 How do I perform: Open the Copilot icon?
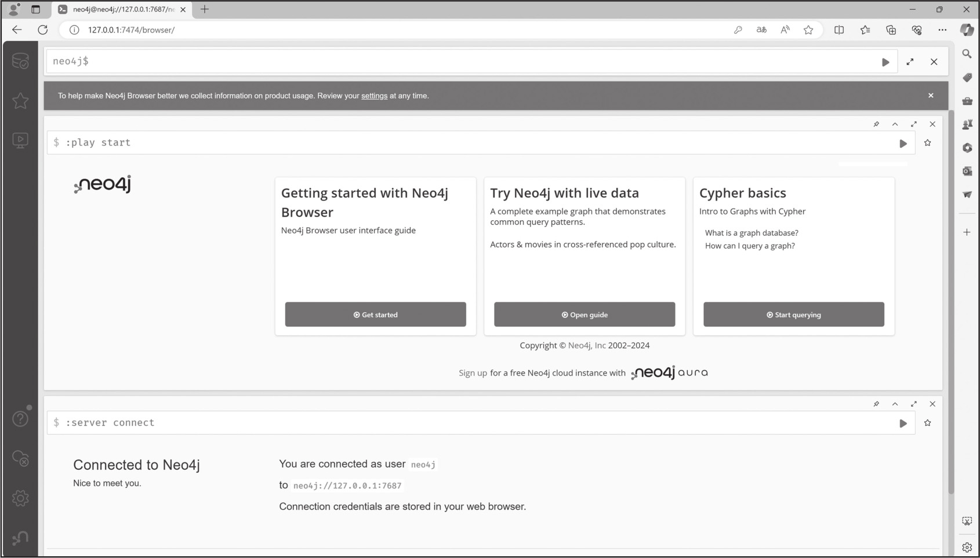tap(967, 30)
